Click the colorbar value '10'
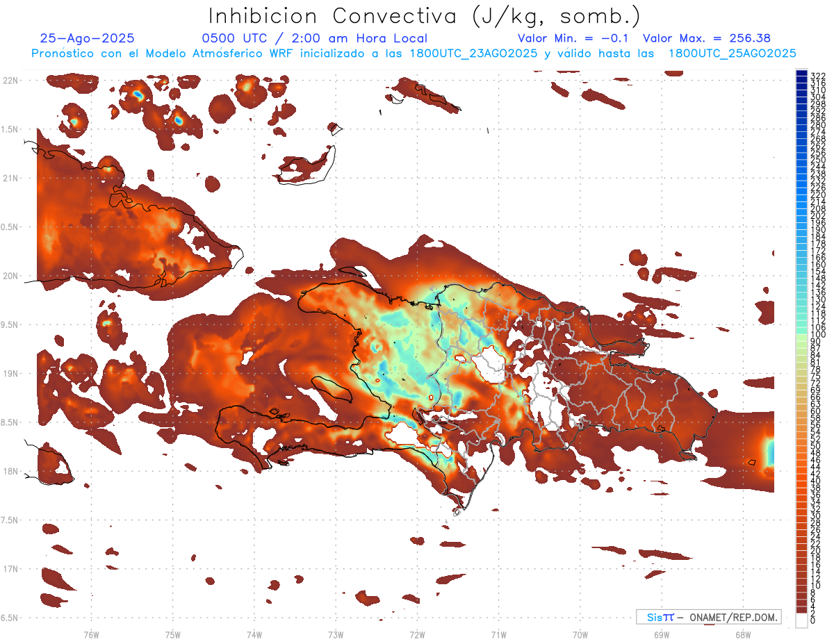This screenshot has height=644, width=834. tap(816, 585)
